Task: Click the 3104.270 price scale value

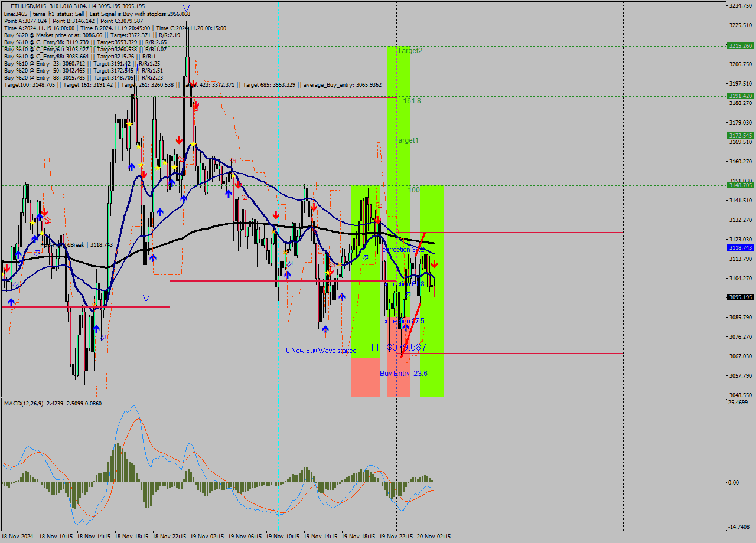Action: click(741, 278)
